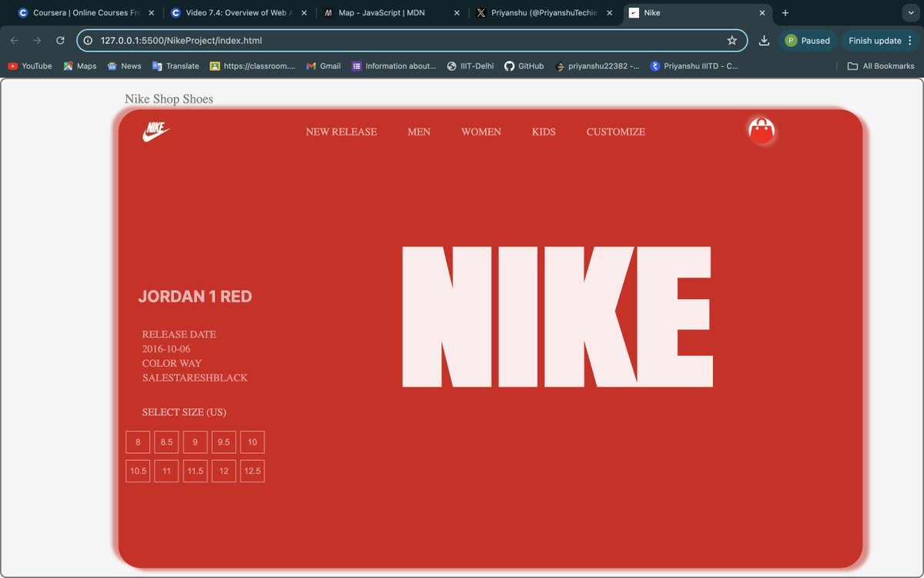This screenshot has height=578, width=924.
Task: Reload the current page
Action: click(60, 41)
